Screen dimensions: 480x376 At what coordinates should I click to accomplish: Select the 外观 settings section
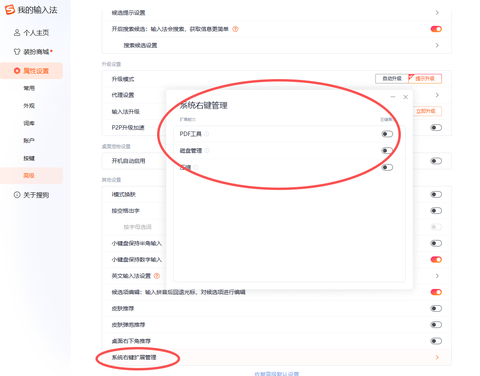29,106
